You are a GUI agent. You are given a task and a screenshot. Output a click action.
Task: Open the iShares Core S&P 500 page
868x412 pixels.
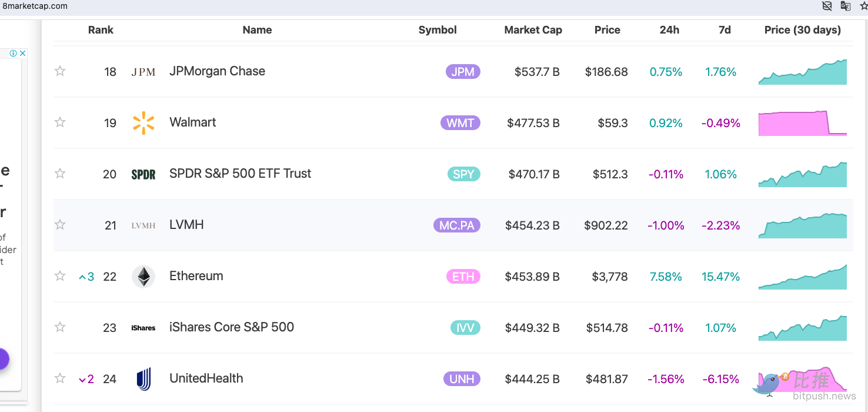pos(231,327)
